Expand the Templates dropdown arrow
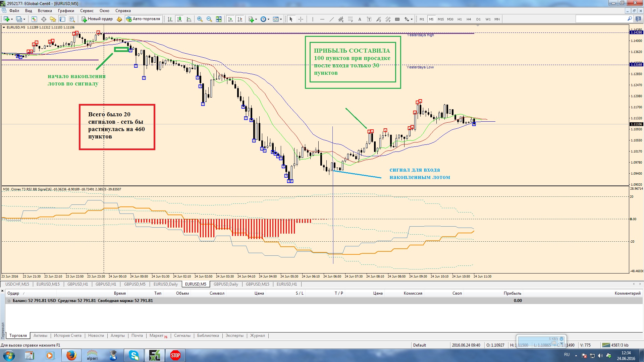644x362 pixels. [x=281, y=19]
